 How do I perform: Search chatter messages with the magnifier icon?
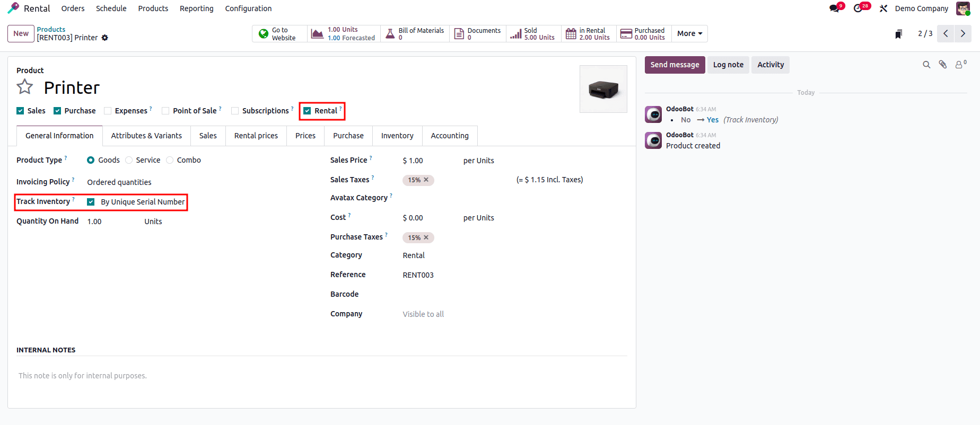pyautogui.click(x=926, y=65)
